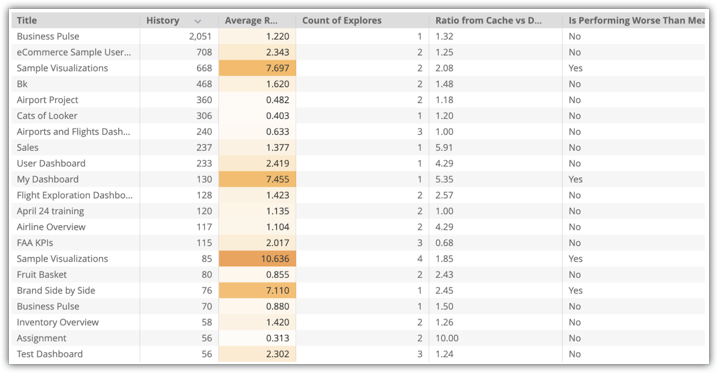Click the My Dashboard row title
Screen dimensions: 718x373
tap(48, 179)
